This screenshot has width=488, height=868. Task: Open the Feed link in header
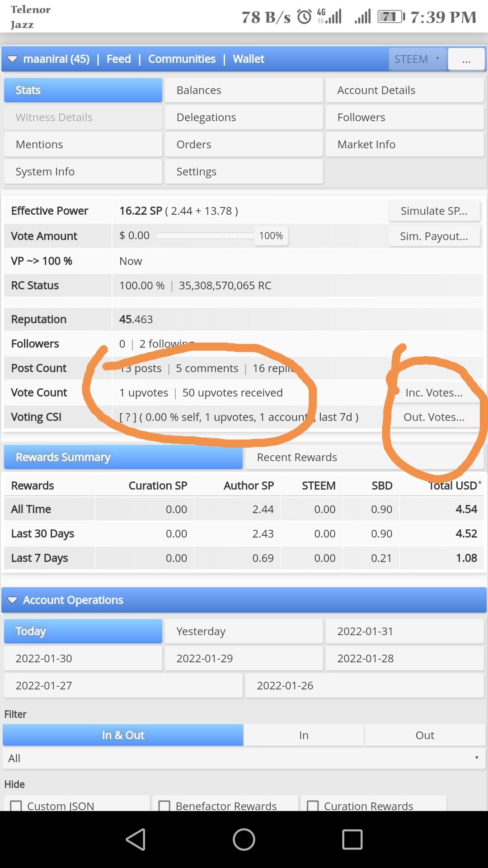[118, 59]
